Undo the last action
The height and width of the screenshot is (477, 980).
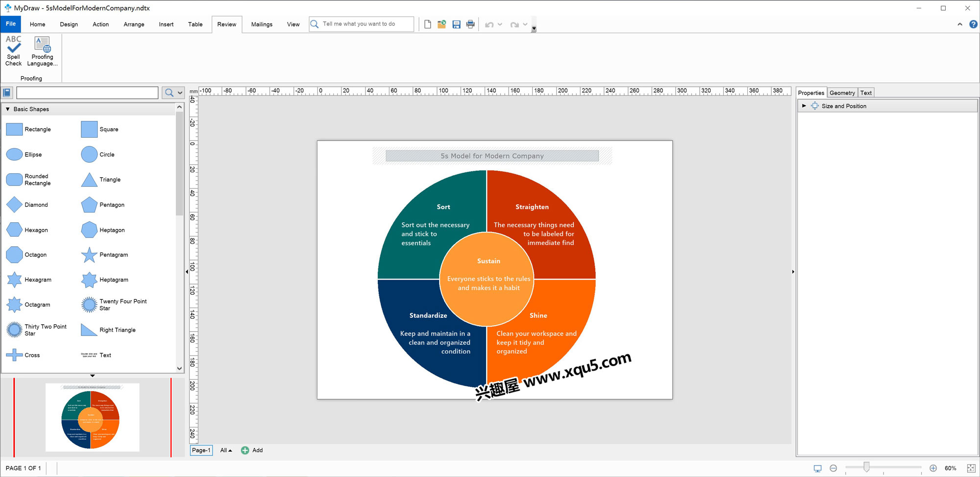(489, 24)
